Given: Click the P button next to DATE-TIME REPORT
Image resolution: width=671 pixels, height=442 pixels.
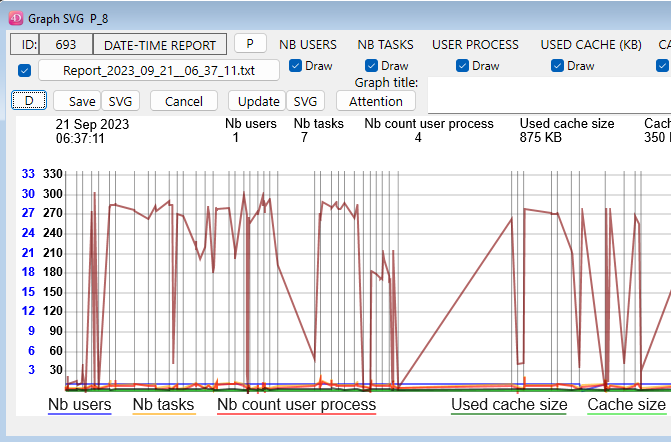Looking at the screenshot, I should (250, 44).
